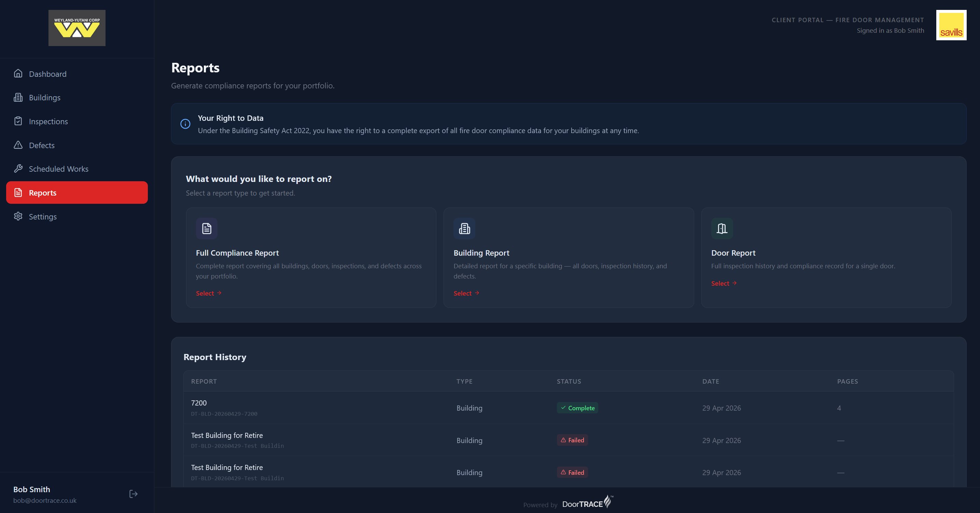The height and width of the screenshot is (513, 980).
Task: Click the DoorTRACE logo in footer
Action: 588,502
